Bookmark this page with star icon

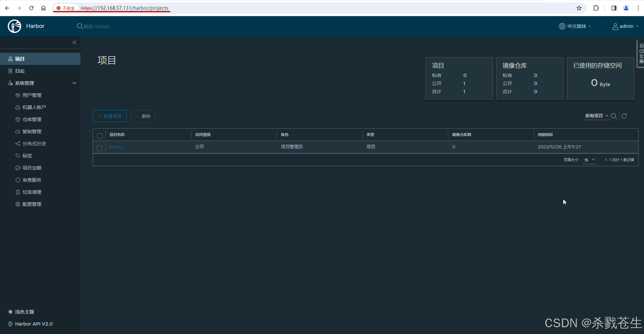(579, 8)
